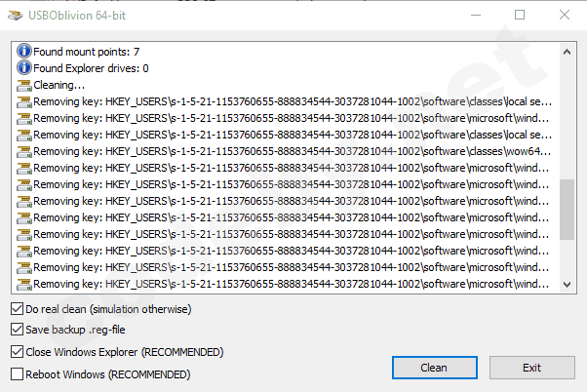Click info icon beside Found Explorer drives: 0

(24, 67)
